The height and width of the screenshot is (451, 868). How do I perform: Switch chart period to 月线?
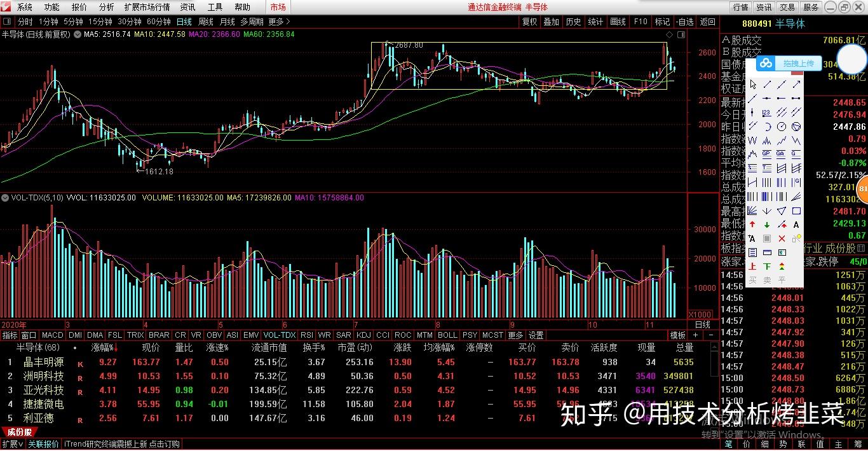(227, 22)
